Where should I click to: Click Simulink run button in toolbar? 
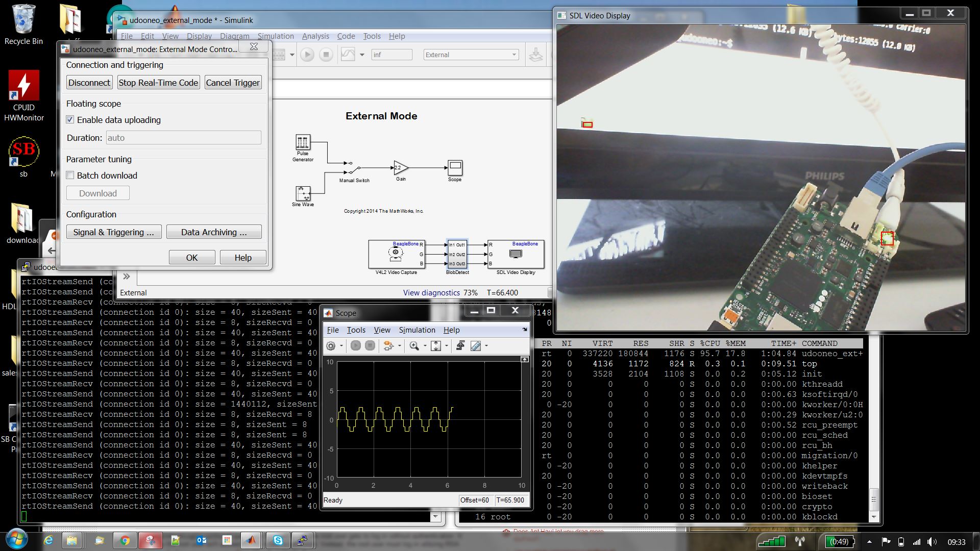pos(307,55)
